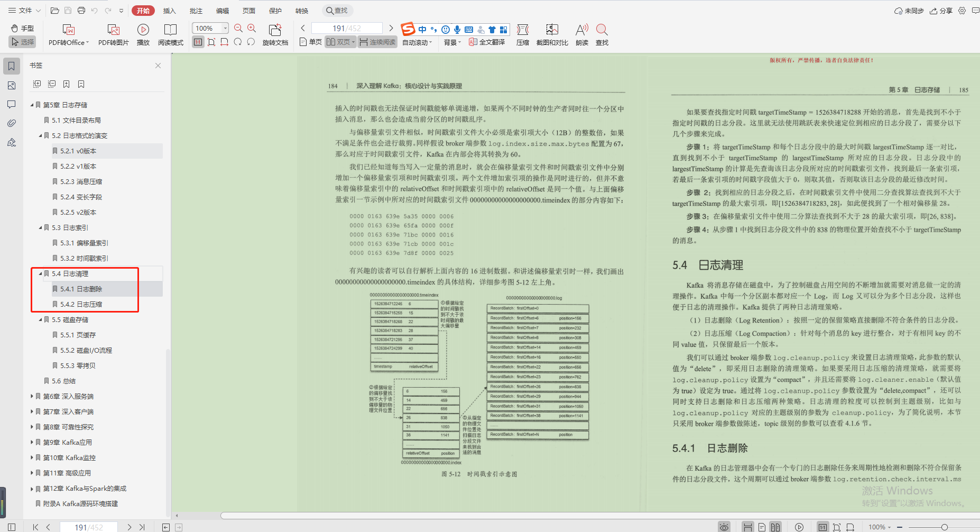Open the 文件 menu
Image resolution: width=980 pixels, height=532 pixels.
(x=24, y=11)
